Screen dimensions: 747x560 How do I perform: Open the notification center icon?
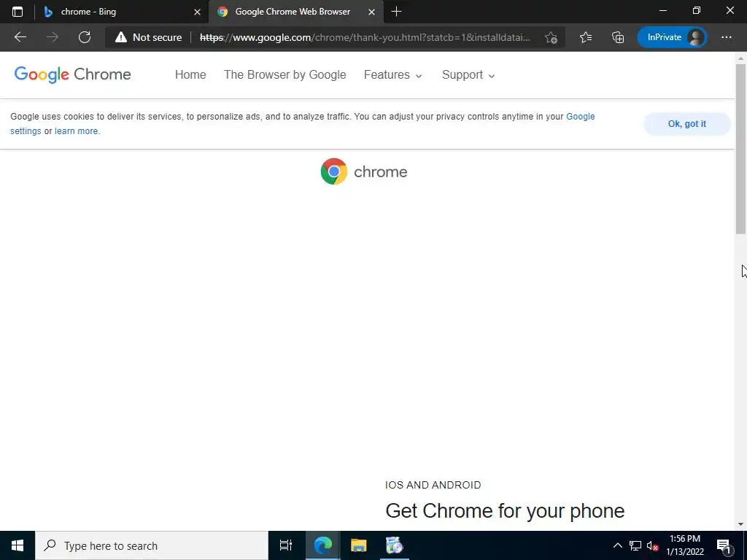pos(723,545)
